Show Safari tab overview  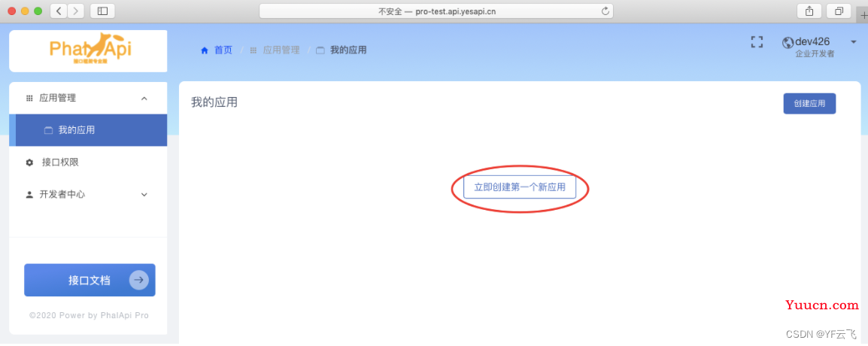[839, 11]
